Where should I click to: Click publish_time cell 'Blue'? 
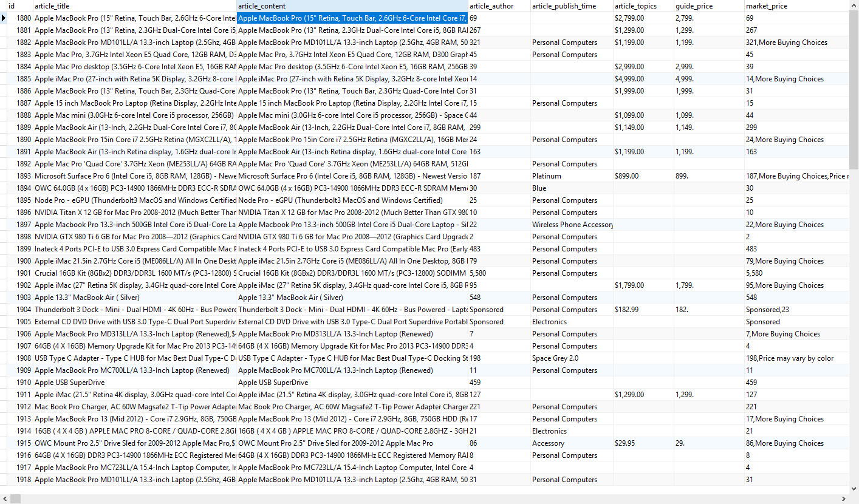pos(572,188)
